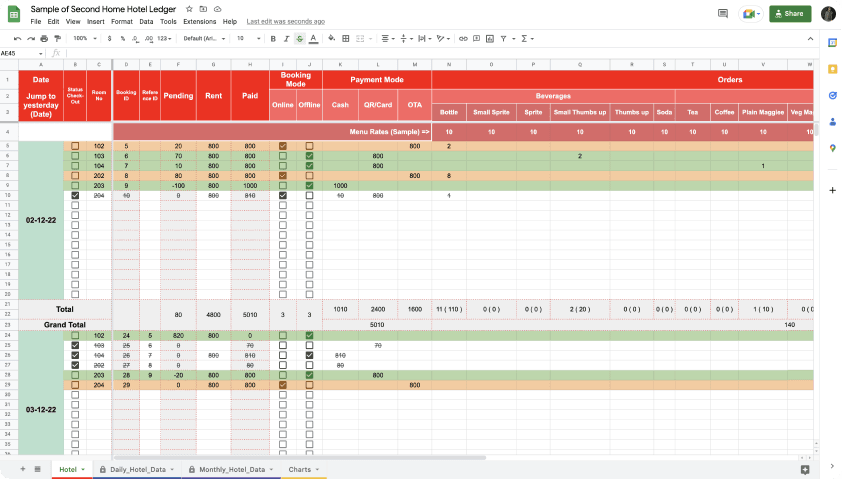
Task: Hide the menus with collapse chevron
Action: tap(810, 39)
